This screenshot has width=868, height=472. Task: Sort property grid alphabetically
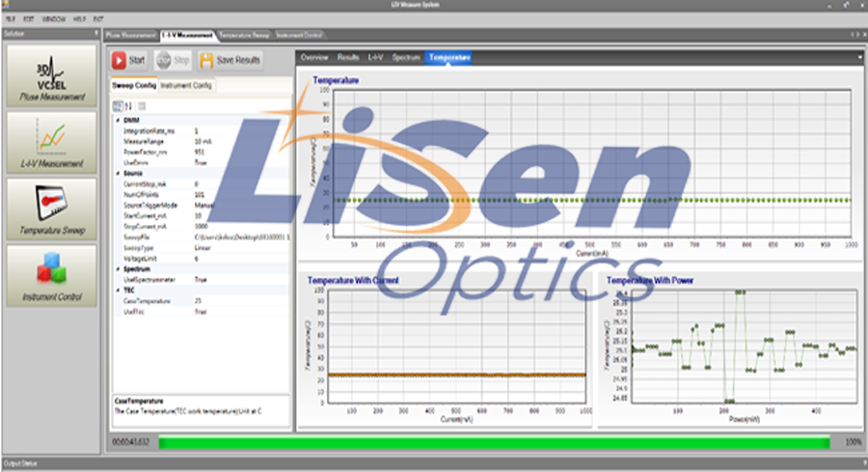tap(128, 106)
